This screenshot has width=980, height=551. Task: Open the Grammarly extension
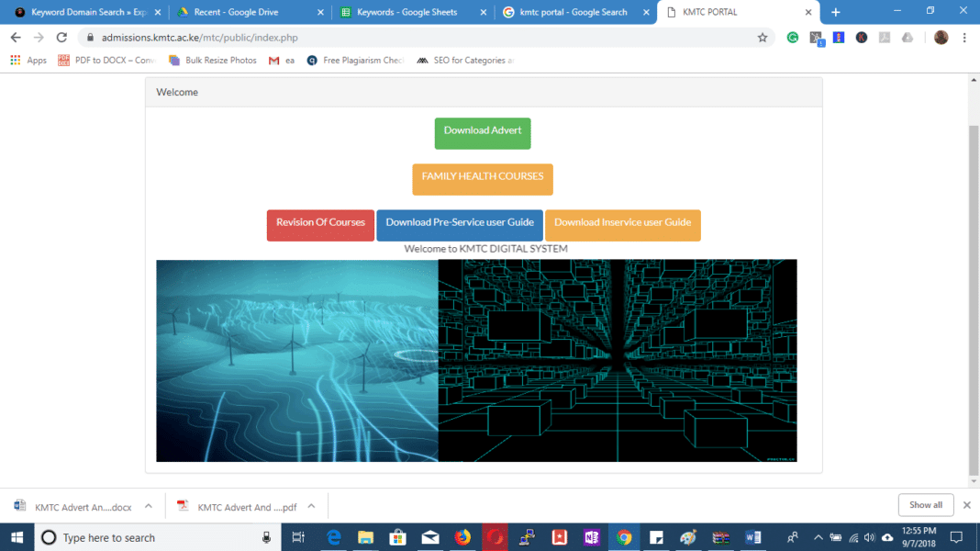click(x=792, y=38)
